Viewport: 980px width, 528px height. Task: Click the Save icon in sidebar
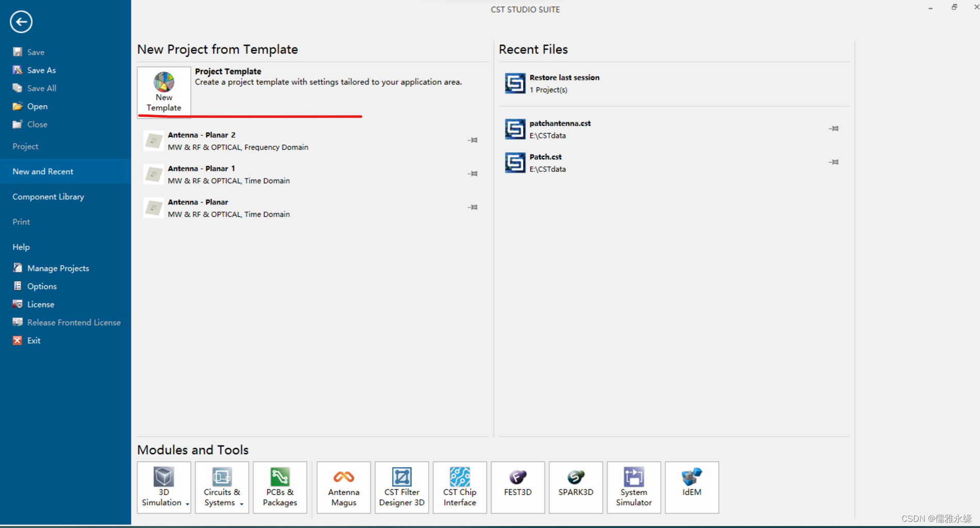18,52
